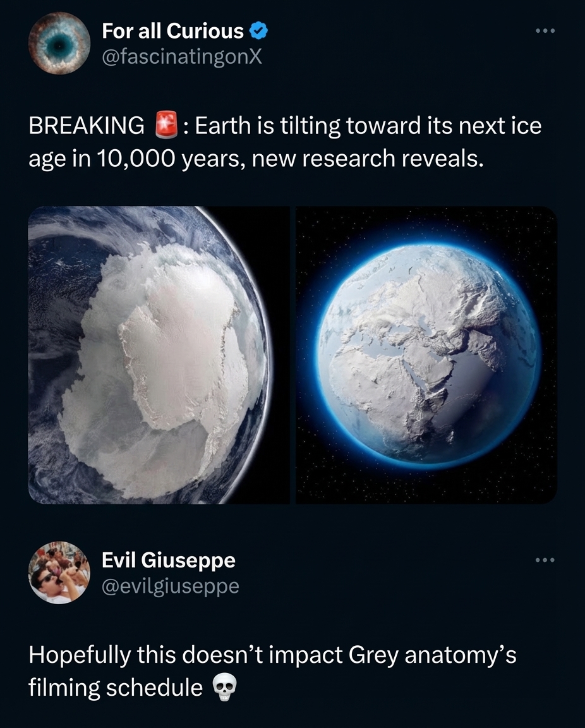This screenshot has width=585, height=728.
Task: Open the "Evil Giuseppe" display name
Action: (169, 560)
